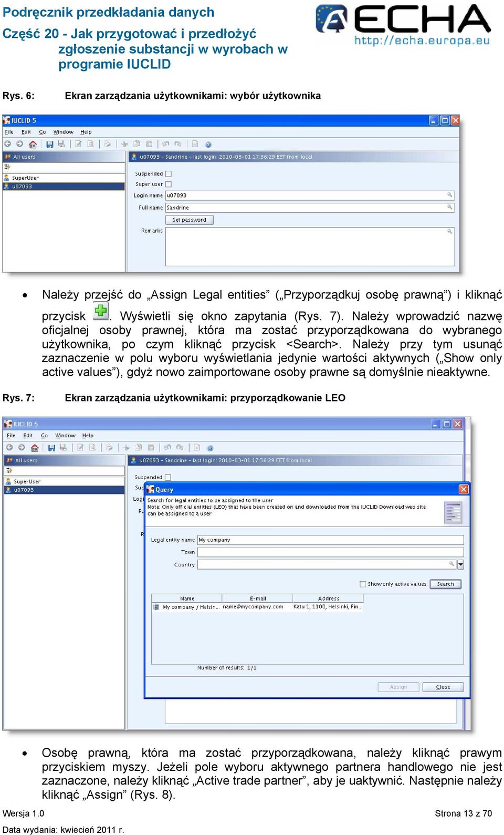Open the File menu in the lower IUCLID window
504x835 pixels.
(x=12, y=436)
